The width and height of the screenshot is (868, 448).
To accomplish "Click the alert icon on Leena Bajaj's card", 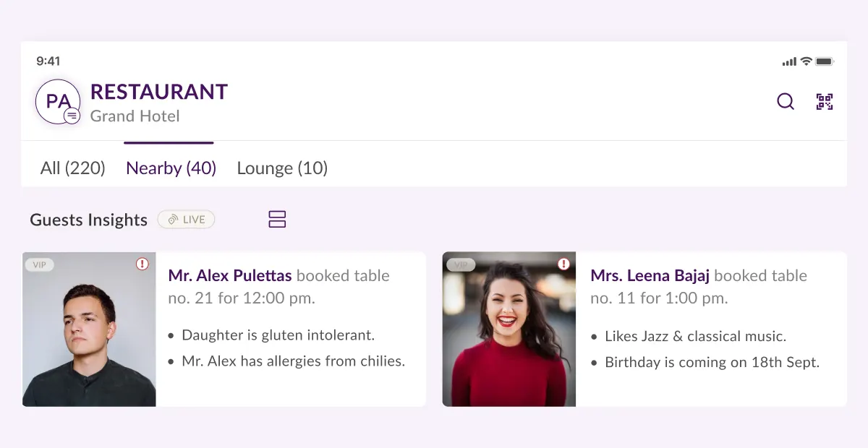I will point(563,265).
